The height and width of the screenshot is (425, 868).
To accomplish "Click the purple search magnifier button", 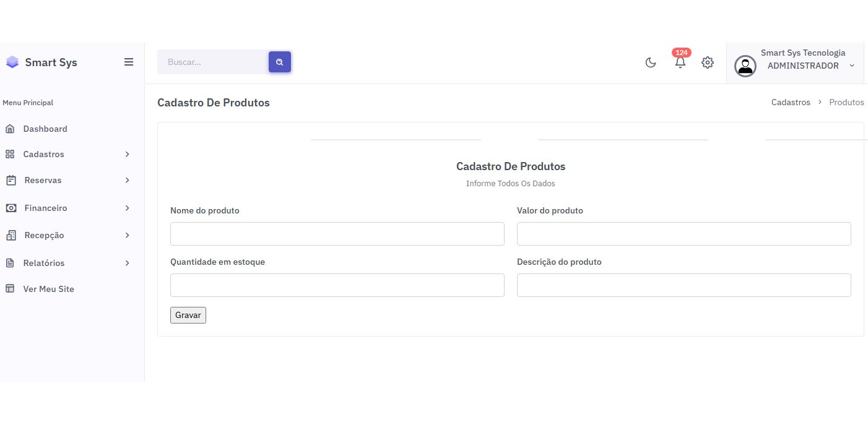I will click(280, 62).
